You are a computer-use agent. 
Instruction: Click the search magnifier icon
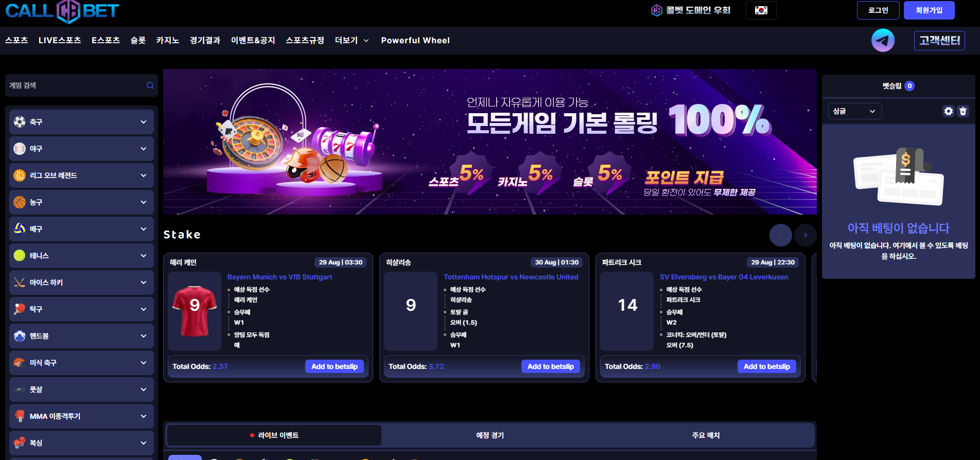(150, 85)
